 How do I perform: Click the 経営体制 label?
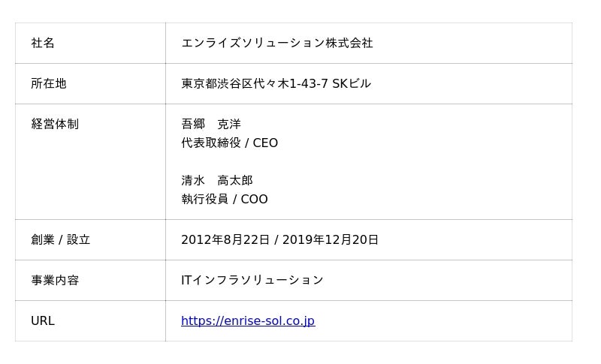tap(55, 124)
